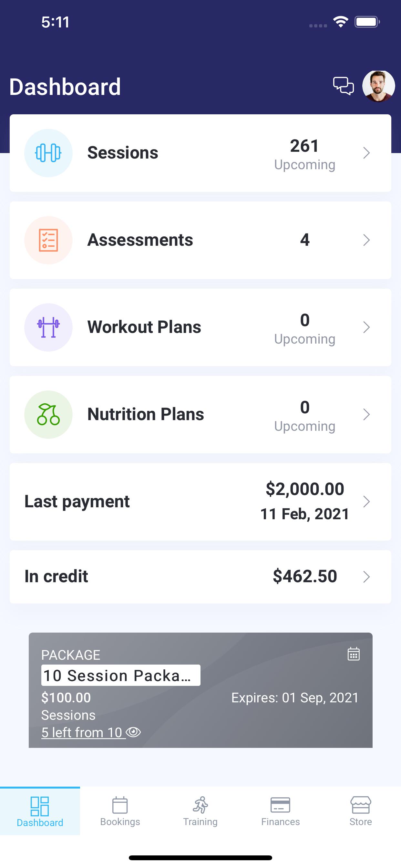Expand the Last payment chevron
401x868 pixels.
(x=367, y=502)
